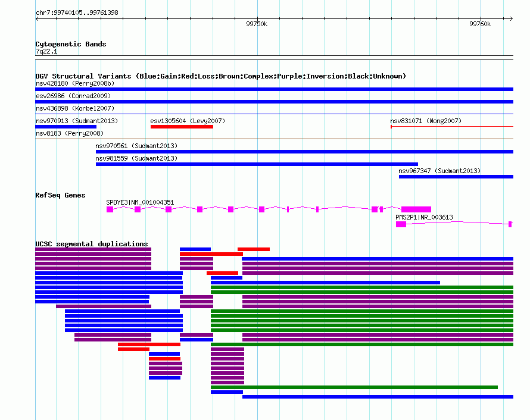Click the red loss bar under esv1305604
This screenshot has width=530, height=420.
coord(182,127)
